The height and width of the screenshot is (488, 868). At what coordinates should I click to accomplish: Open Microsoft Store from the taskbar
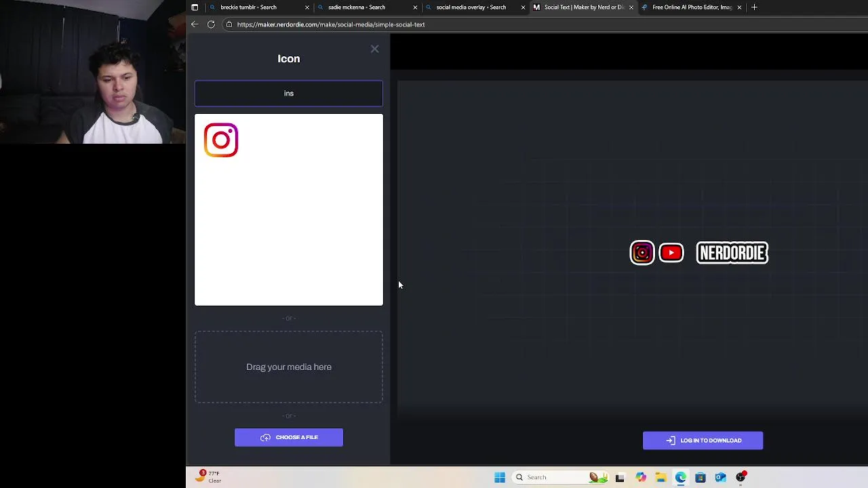[701, 477]
